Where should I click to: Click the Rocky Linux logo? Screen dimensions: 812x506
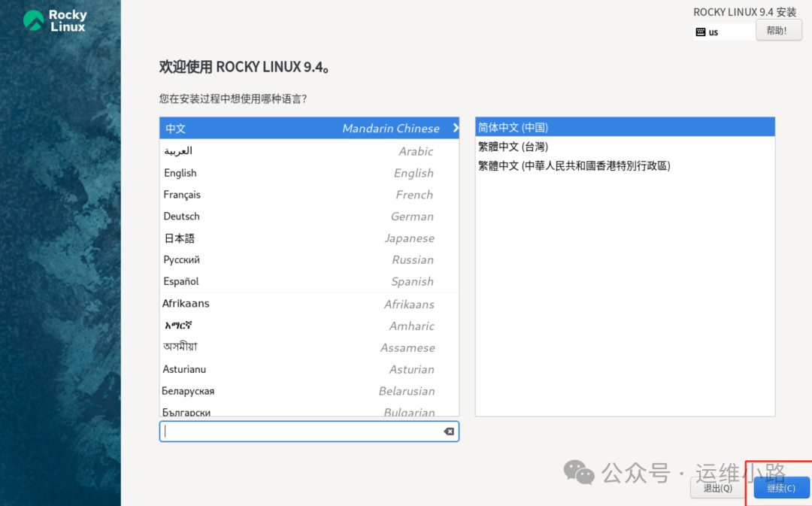56,21
